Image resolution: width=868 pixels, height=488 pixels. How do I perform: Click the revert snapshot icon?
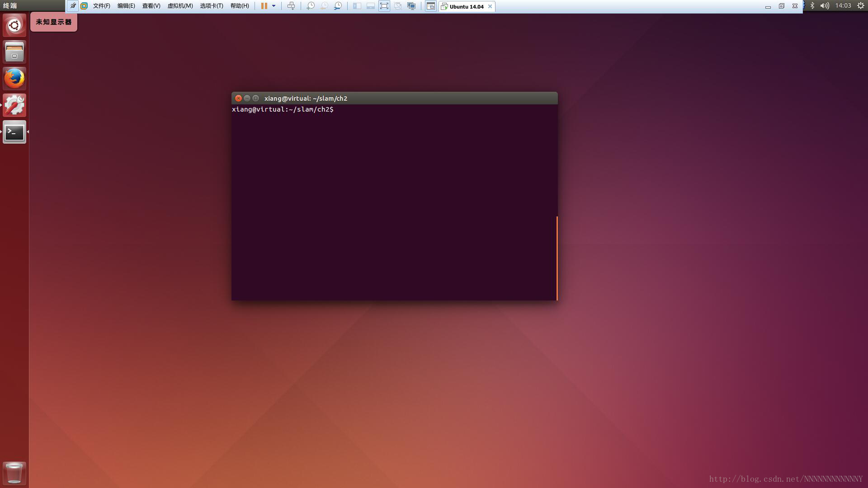click(x=324, y=6)
